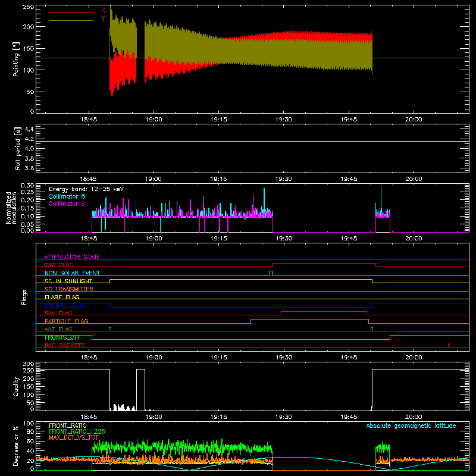Screen dimensions: 476x476
Task: Click the Normalized modulation axis title
Action: click(11, 208)
